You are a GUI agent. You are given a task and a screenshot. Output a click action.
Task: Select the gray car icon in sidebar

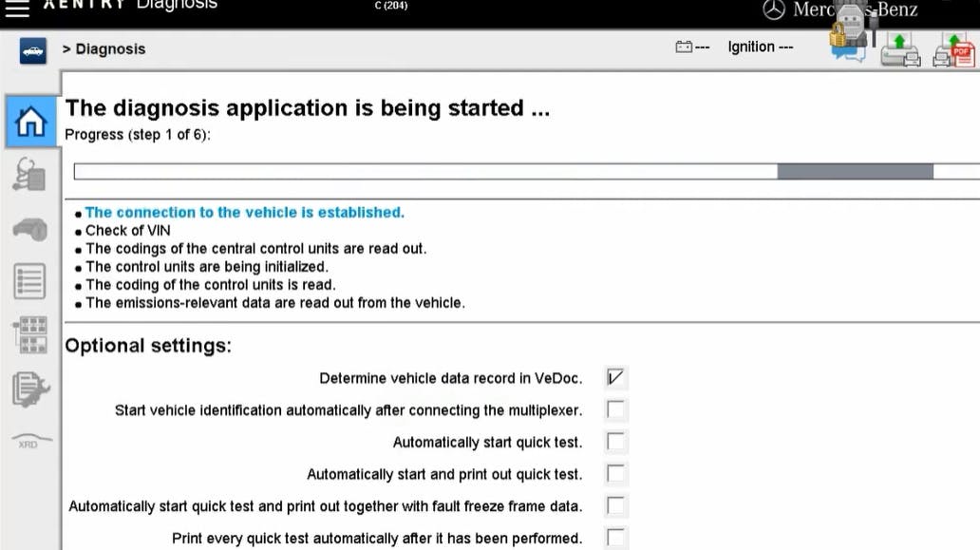point(29,229)
